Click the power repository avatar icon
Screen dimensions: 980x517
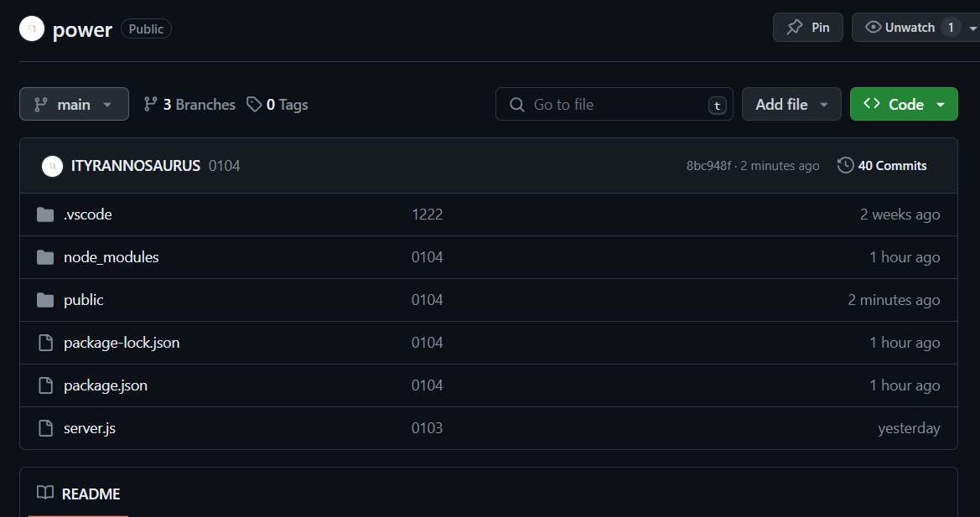tap(32, 28)
